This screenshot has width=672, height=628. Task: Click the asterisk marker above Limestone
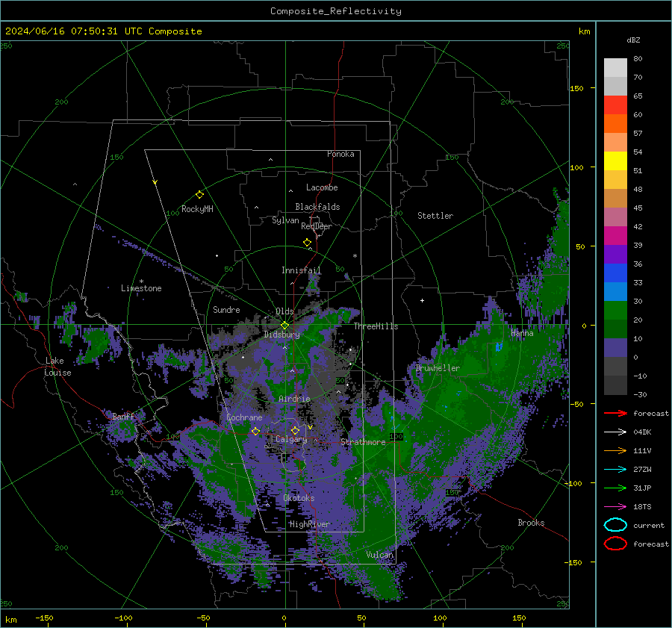(x=141, y=282)
